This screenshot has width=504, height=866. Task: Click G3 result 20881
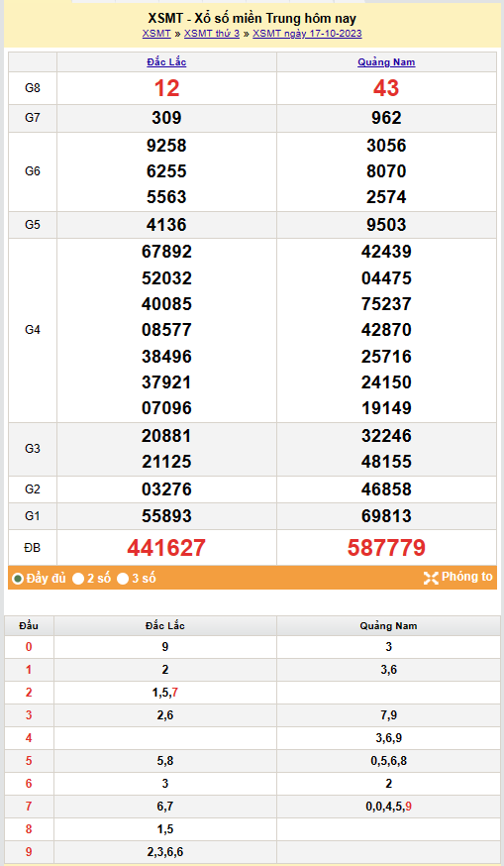(x=166, y=436)
